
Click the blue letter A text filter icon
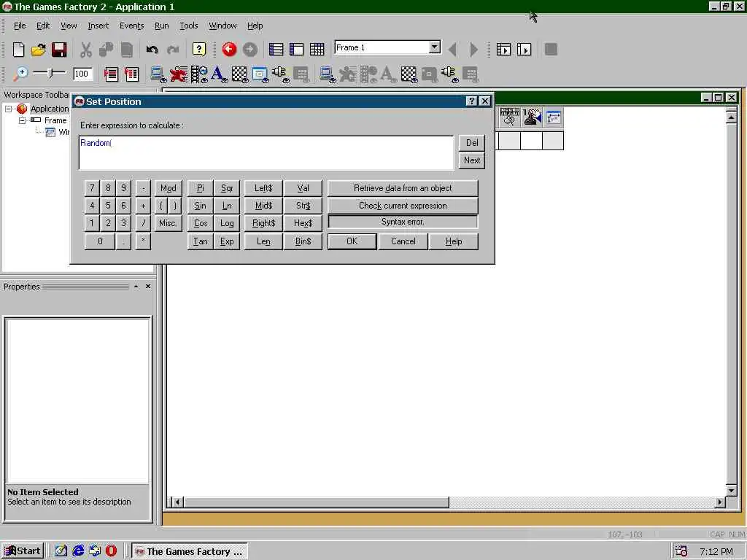[219, 74]
